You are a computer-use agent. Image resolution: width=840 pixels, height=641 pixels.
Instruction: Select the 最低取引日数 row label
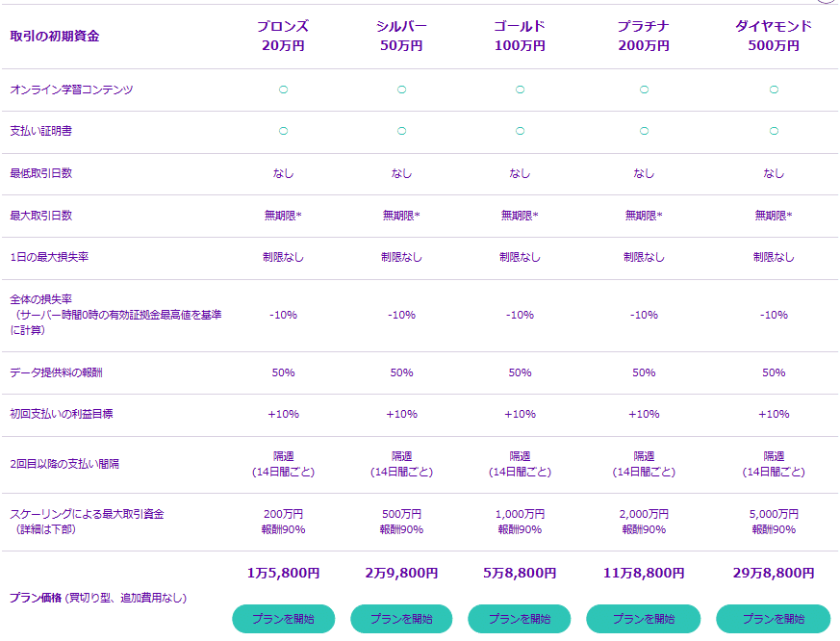coord(40,173)
